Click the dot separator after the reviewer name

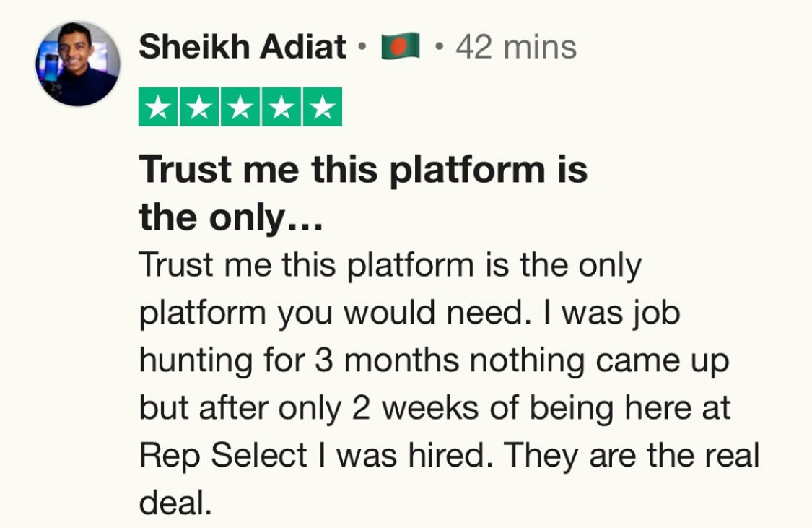click(x=361, y=48)
